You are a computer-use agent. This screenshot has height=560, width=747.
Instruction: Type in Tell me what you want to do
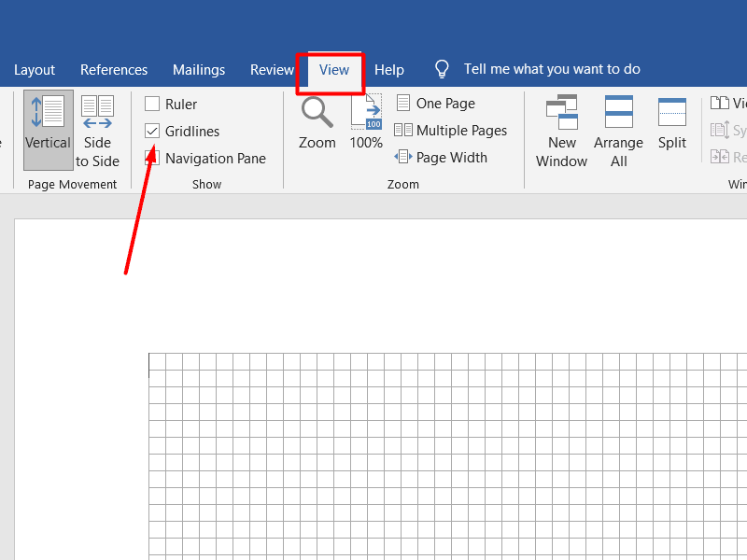pyautogui.click(x=552, y=70)
